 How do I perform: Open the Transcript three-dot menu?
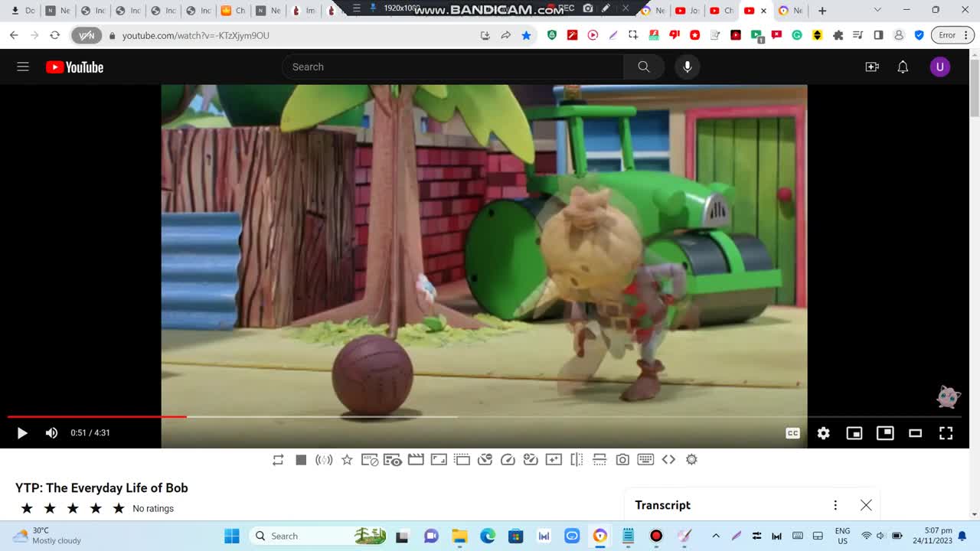coord(835,505)
